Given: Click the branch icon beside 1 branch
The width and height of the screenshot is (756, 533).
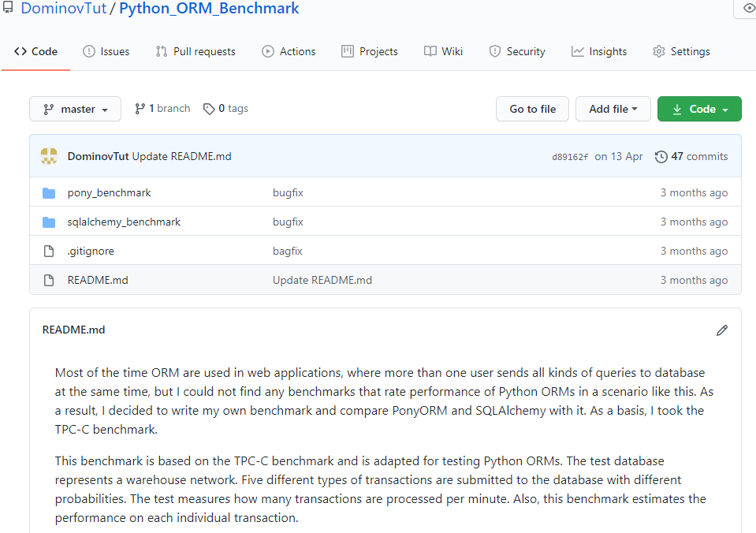Looking at the screenshot, I should click(x=140, y=109).
